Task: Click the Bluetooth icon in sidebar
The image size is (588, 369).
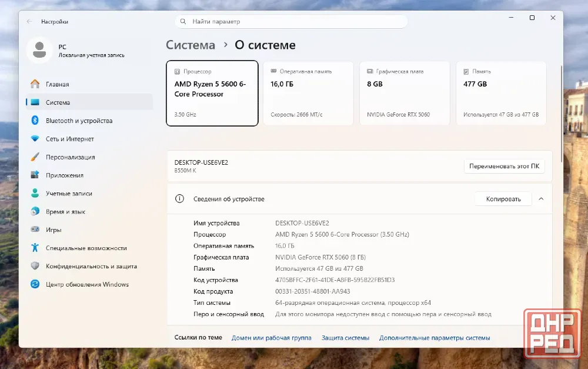Action: pyautogui.click(x=35, y=121)
